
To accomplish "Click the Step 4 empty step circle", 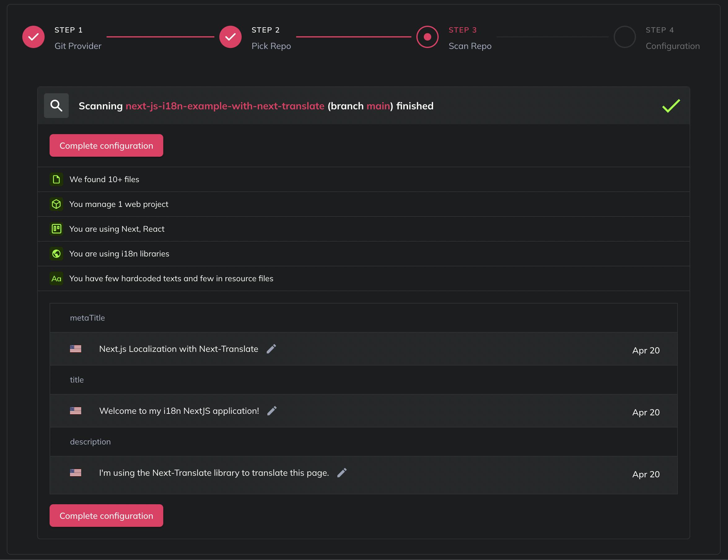I will click(625, 37).
